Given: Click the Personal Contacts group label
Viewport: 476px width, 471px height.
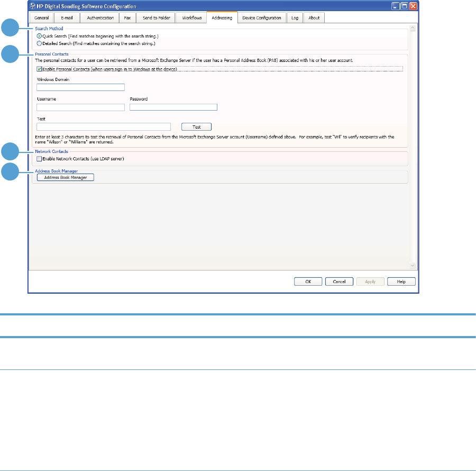Looking at the screenshot, I should (52, 54).
